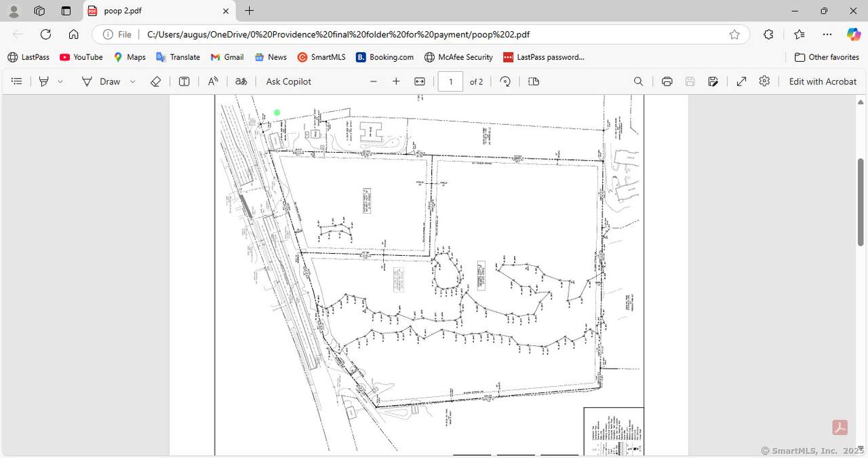Enter full screen mode

(741, 81)
